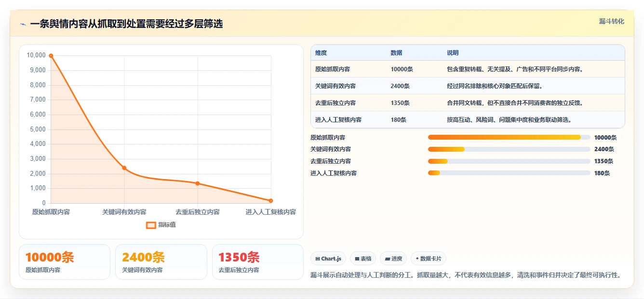Click the 数据 column header
644x299 pixels.
396,53
